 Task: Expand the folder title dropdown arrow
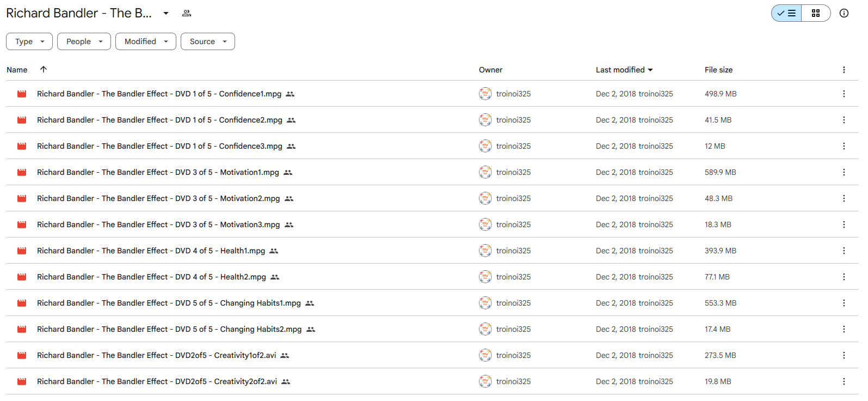coord(166,13)
